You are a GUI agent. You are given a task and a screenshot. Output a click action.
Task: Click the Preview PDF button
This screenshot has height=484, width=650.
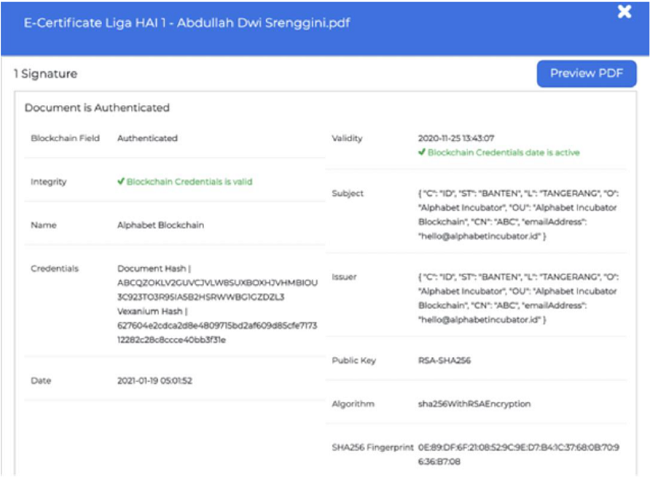586,73
